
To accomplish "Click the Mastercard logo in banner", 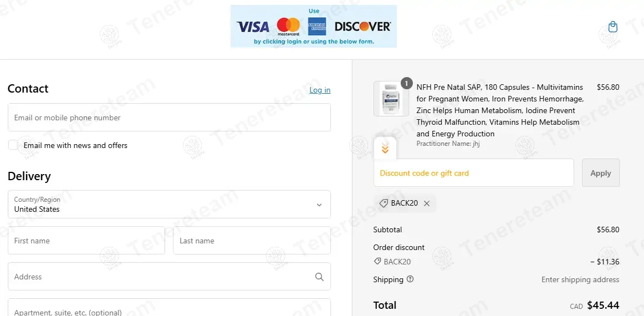I will coord(288,26).
